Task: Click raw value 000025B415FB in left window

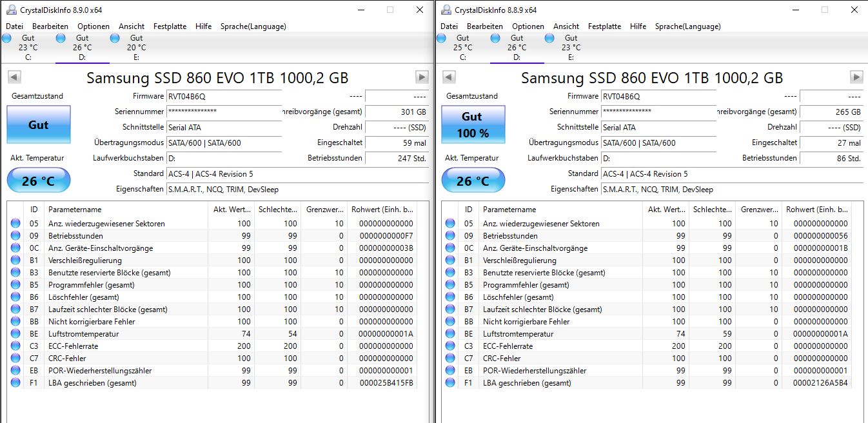Action: point(387,383)
